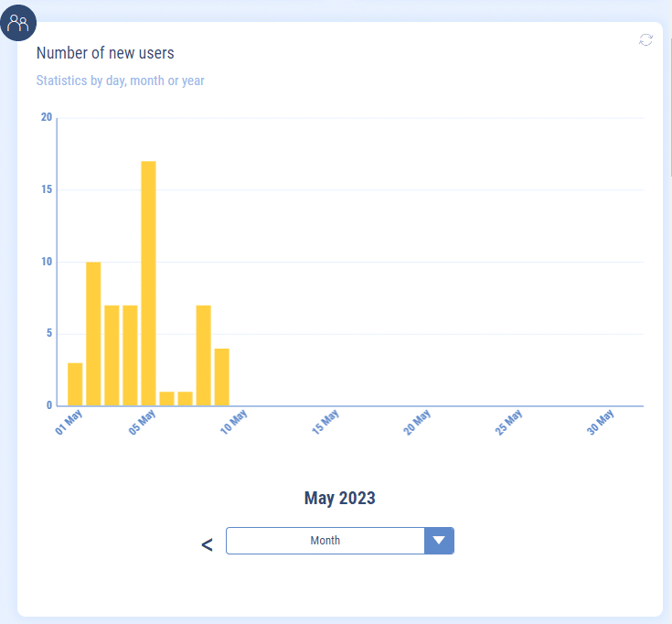Go to previous month using left arrow
Viewport: 672px width, 624px height.
[x=207, y=544]
